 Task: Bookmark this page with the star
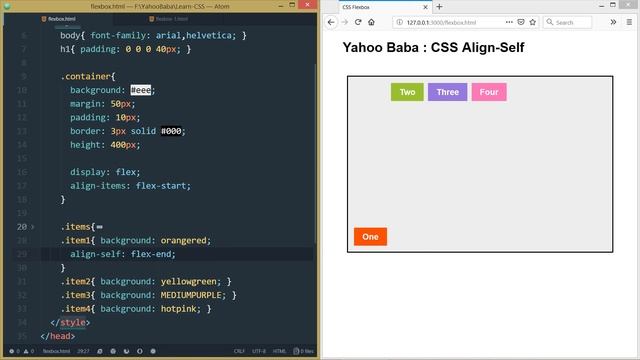point(533,22)
